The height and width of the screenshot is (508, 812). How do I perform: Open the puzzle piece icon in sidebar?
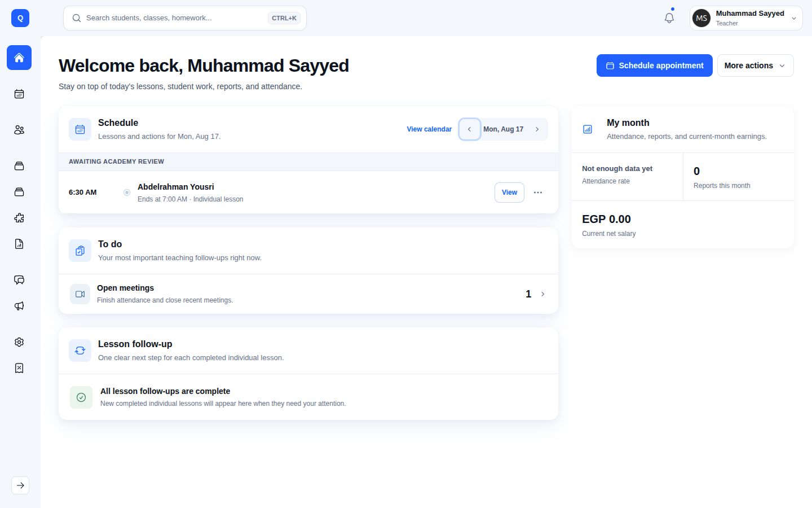pyautogui.click(x=19, y=218)
